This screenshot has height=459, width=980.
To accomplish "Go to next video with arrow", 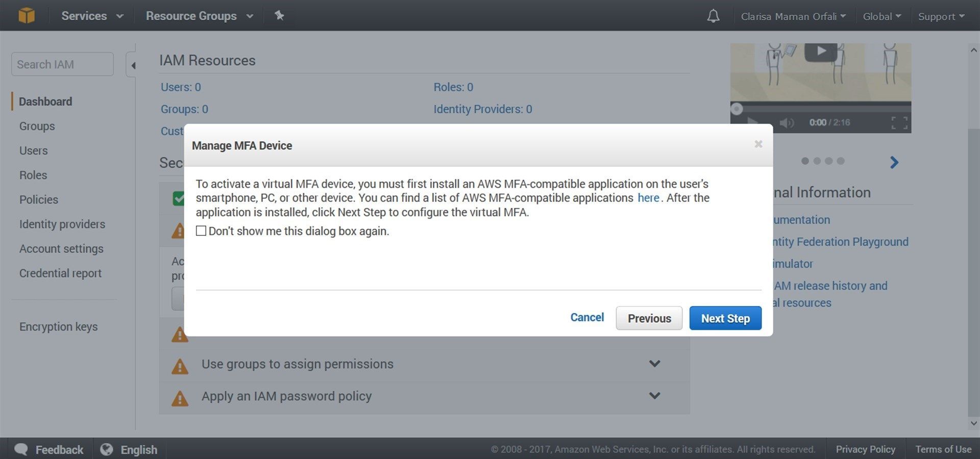I will (894, 162).
